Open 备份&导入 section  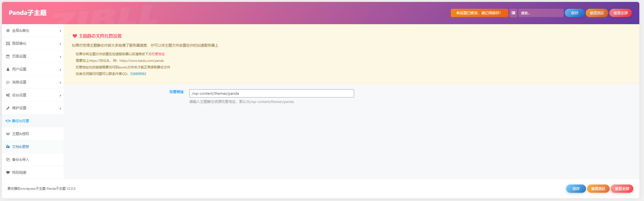pos(33,160)
